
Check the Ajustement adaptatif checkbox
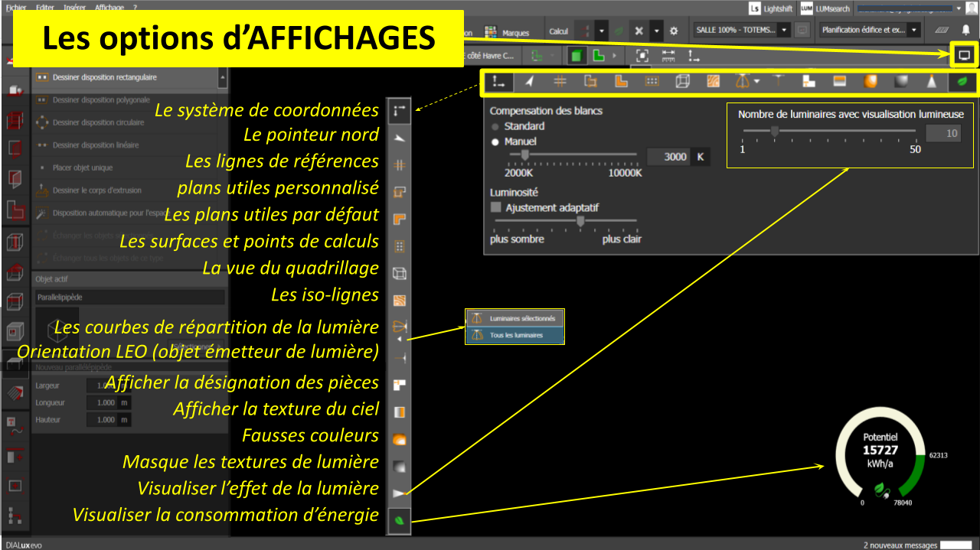pos(496,207)
